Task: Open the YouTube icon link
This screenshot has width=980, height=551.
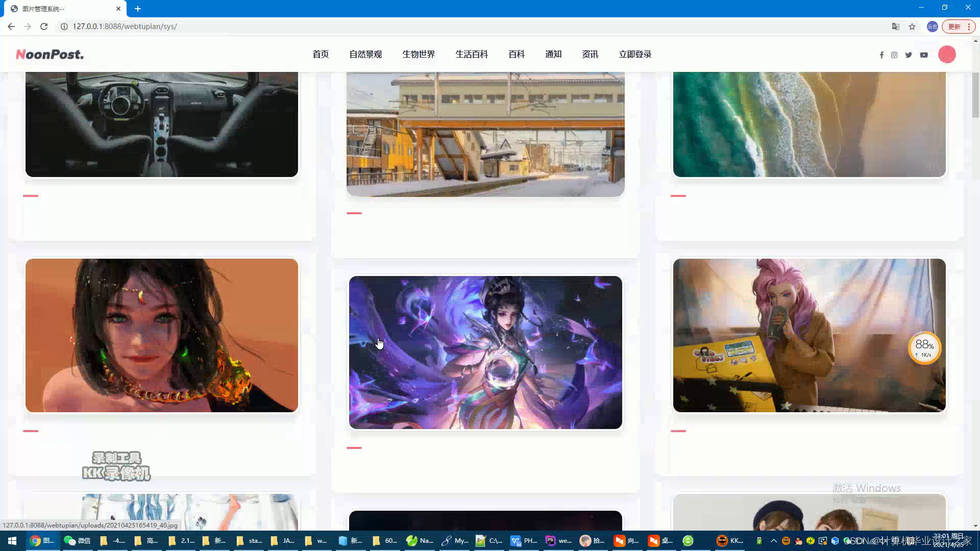Action: (924, 55)
